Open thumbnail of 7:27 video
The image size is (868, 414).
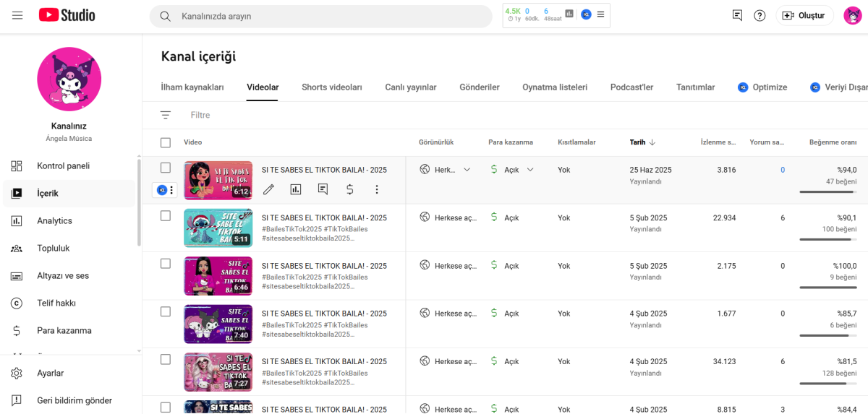pyautogui.click(x=218, y=371)
